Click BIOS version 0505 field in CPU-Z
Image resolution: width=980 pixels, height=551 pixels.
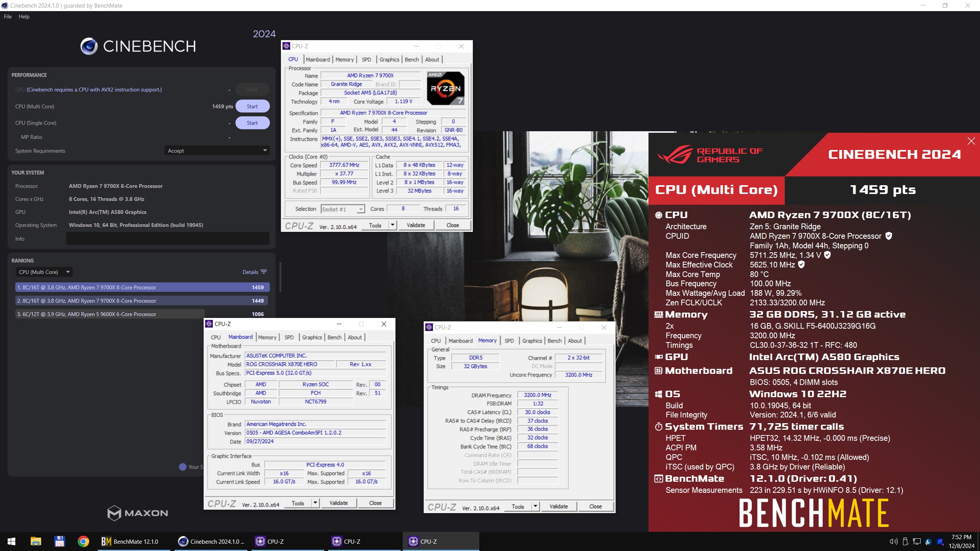[315, 433]
